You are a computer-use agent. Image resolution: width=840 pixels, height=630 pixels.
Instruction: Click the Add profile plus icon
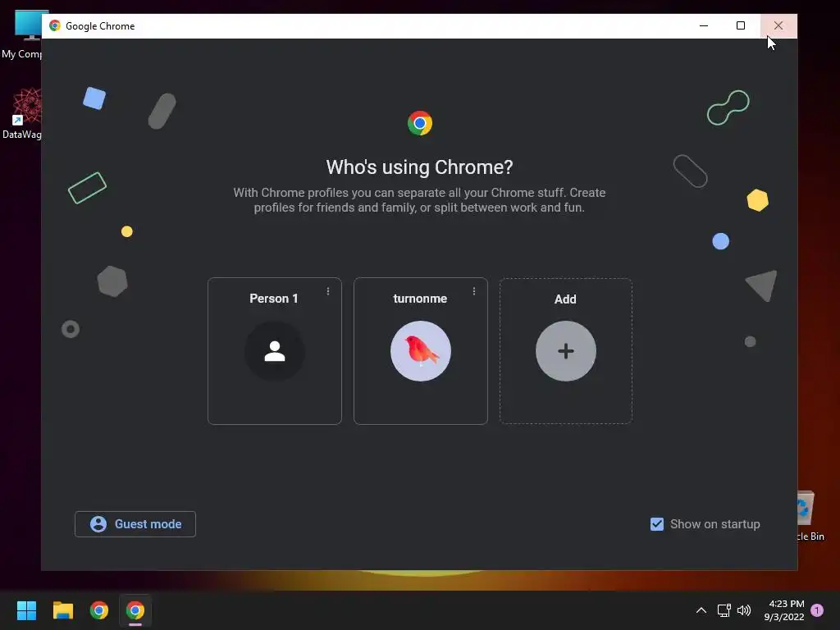coord(566,351)
